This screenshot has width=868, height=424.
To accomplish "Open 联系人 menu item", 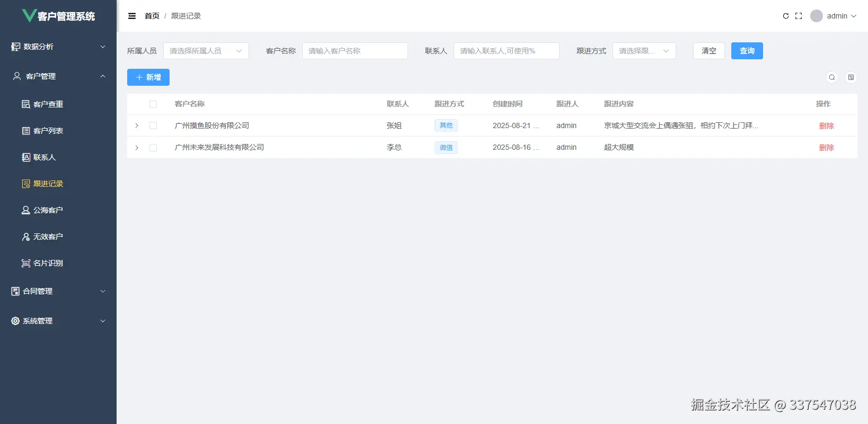I will coord(58,157).
